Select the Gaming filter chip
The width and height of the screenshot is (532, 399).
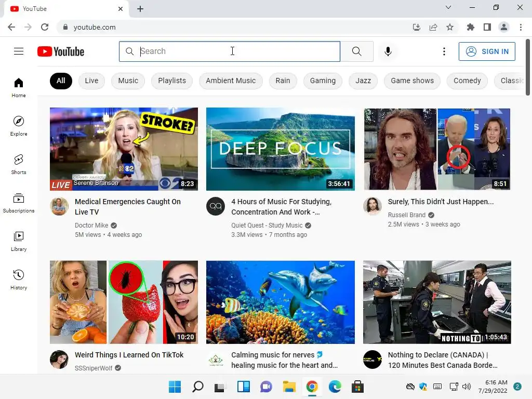pyautogui.click(x=323, y=81)
